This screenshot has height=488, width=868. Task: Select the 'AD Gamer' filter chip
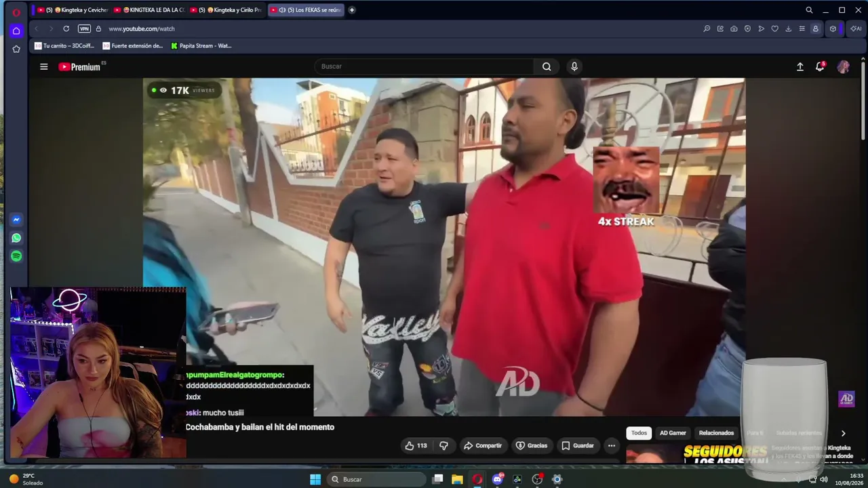[x=673, y=432]
